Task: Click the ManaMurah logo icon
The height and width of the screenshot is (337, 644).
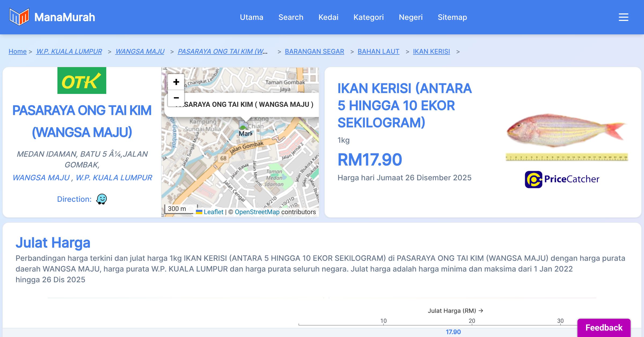Action: click(19, 17)
